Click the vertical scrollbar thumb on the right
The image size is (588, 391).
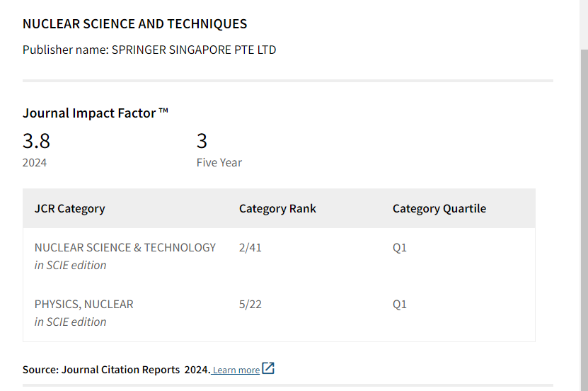click(x=584, y=212)
